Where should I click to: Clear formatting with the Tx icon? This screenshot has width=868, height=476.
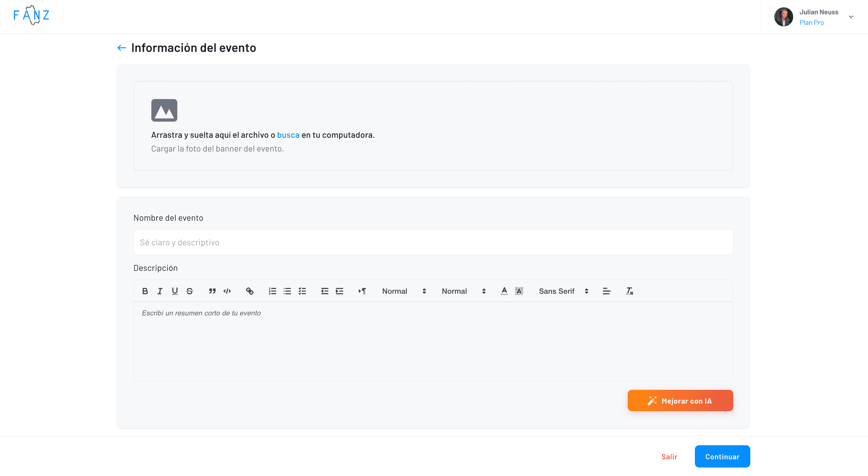point(629,291)
